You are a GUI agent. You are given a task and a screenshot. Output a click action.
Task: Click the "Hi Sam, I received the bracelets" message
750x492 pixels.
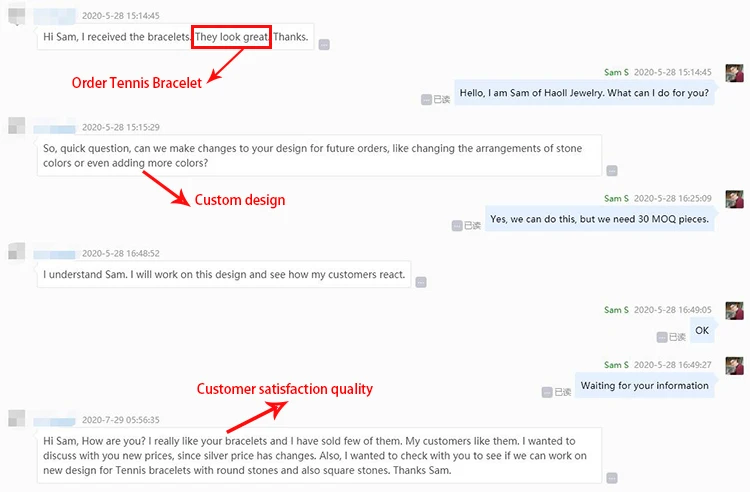point(176,38)
